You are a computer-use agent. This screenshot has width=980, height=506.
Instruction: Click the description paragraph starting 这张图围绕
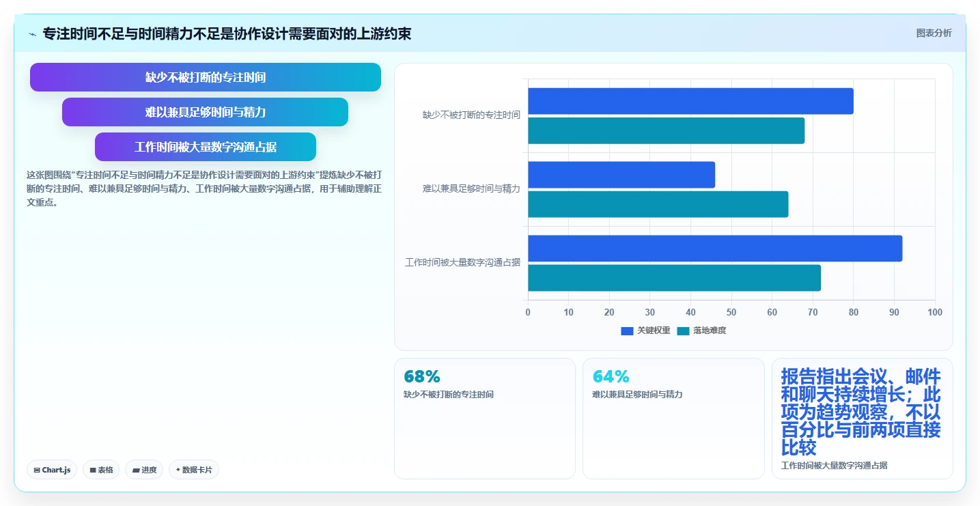[x=204, y=188]
